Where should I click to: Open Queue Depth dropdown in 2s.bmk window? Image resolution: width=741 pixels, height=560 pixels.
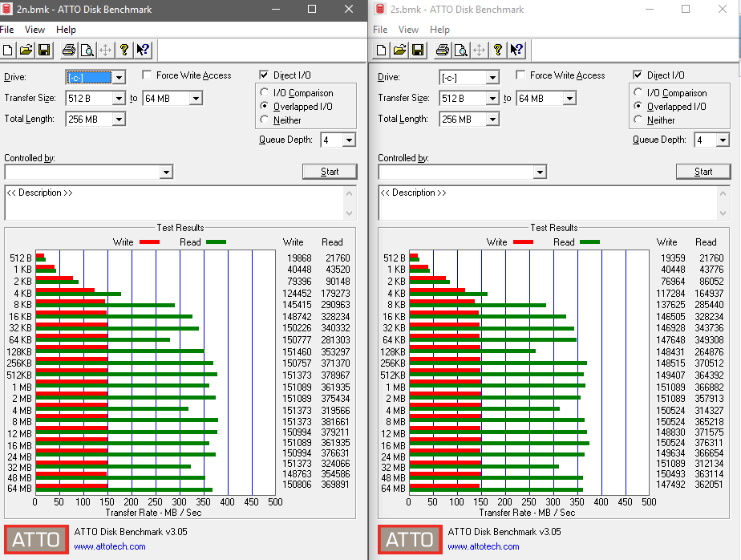(723, 140)
